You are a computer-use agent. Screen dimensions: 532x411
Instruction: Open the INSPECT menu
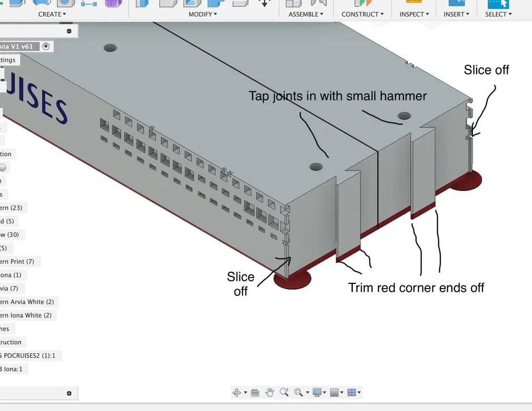pyautogui.click(x=414, y=14)
